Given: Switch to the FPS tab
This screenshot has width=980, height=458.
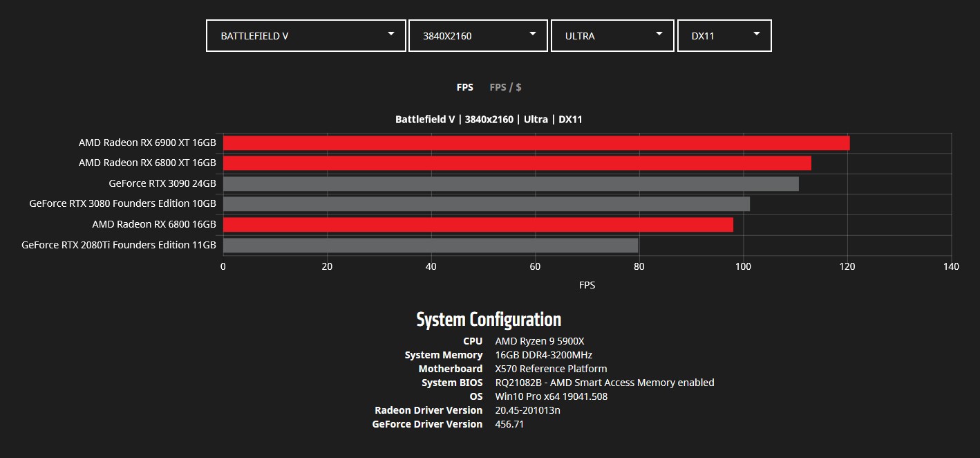Looking at the screenshot, I should (x=464, y=87).
